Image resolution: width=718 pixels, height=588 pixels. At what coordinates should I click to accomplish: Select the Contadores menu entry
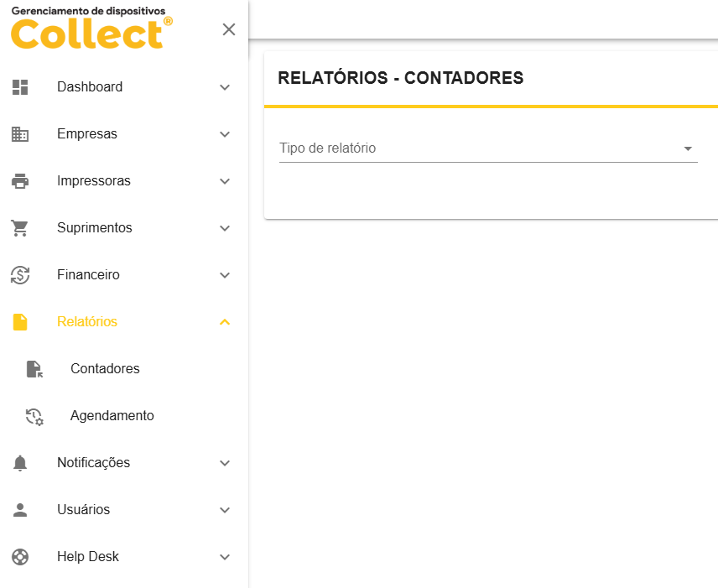(105, 369)
